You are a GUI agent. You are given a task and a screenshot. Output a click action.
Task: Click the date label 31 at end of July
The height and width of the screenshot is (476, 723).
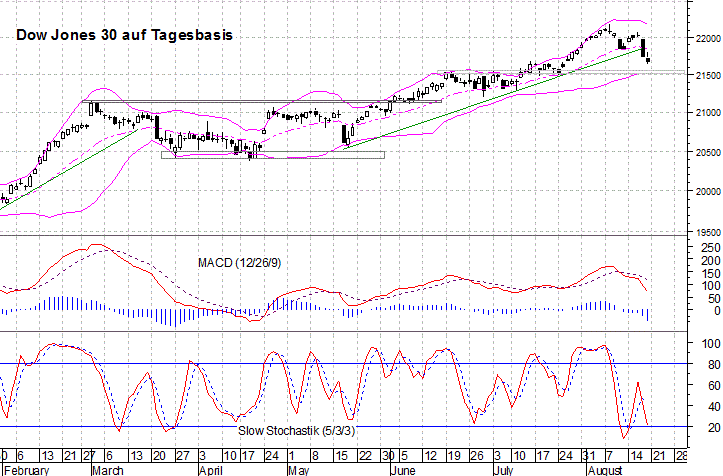[588, 456]
